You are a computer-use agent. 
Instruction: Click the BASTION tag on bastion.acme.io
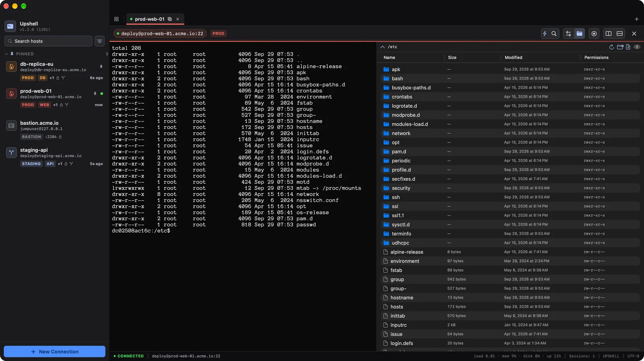[x=31, y=137]
